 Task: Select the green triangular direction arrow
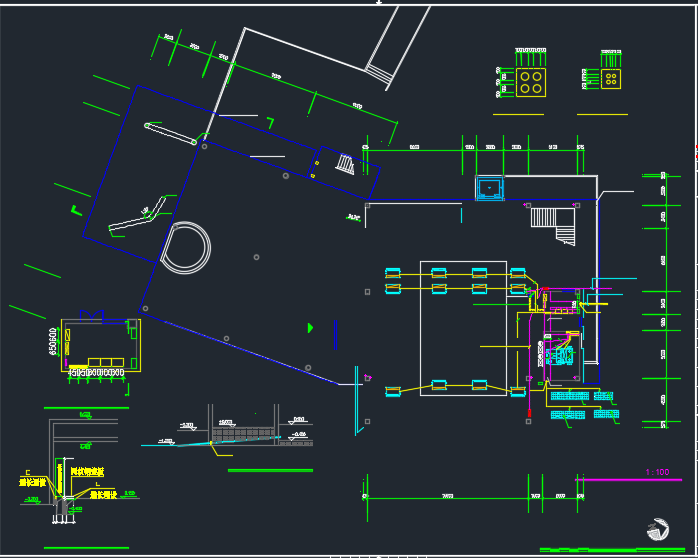[310, 328]
